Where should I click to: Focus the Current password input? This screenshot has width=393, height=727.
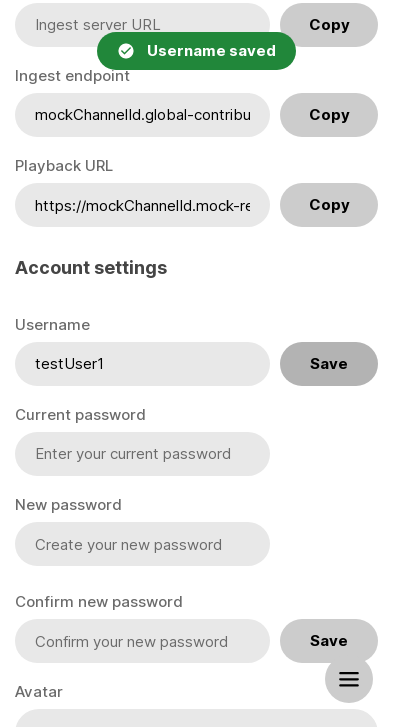point(142,454)
